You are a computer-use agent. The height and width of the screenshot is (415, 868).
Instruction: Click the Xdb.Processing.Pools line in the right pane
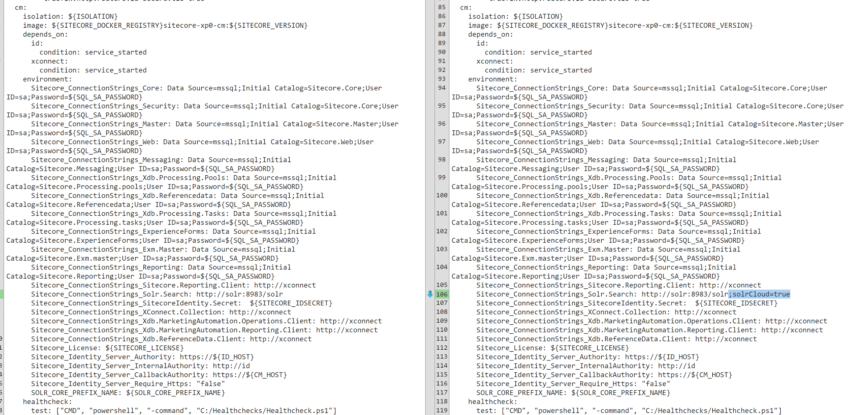point(617,182)
